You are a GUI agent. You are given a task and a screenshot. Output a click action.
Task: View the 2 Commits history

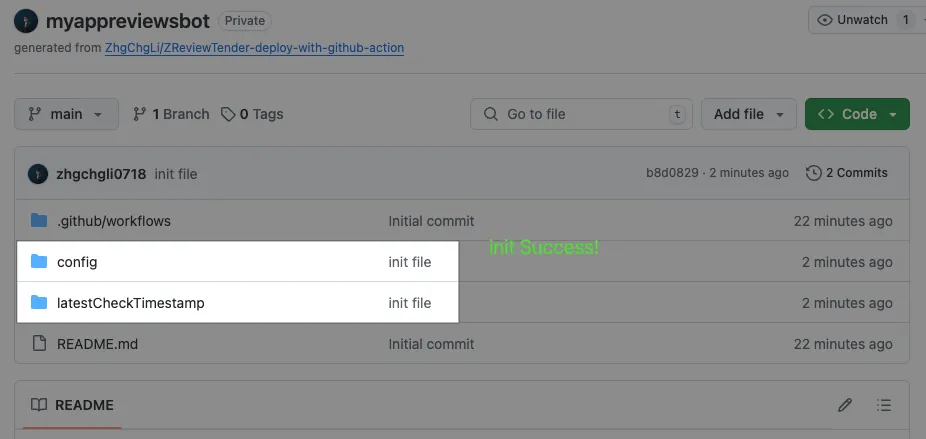[847, 173]
